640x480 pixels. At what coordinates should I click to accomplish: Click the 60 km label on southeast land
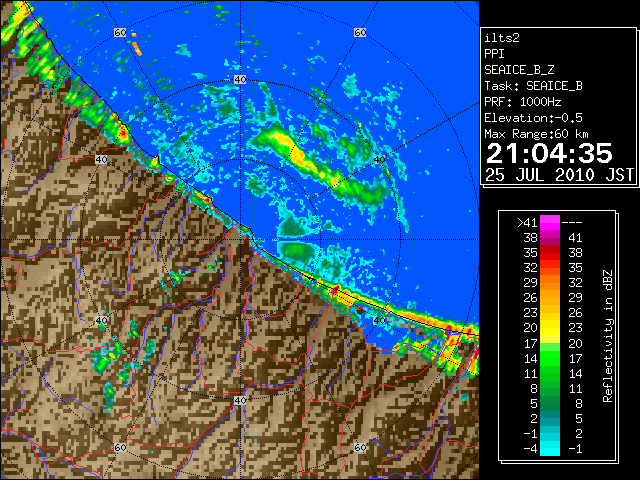[x=360, y=447]
